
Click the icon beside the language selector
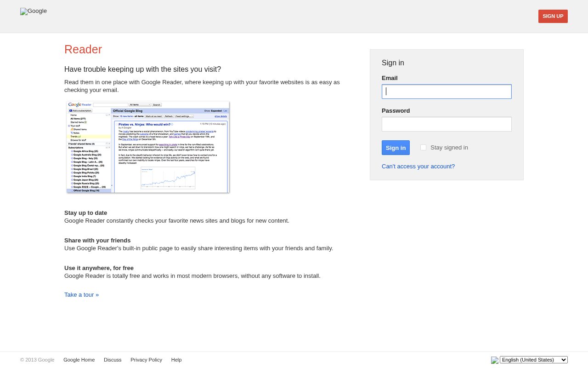pos(495,360)
